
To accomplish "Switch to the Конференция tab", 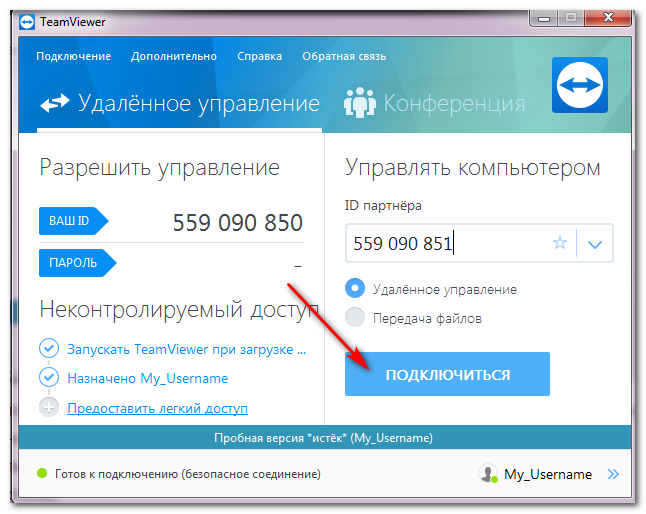I will point(434,103).
